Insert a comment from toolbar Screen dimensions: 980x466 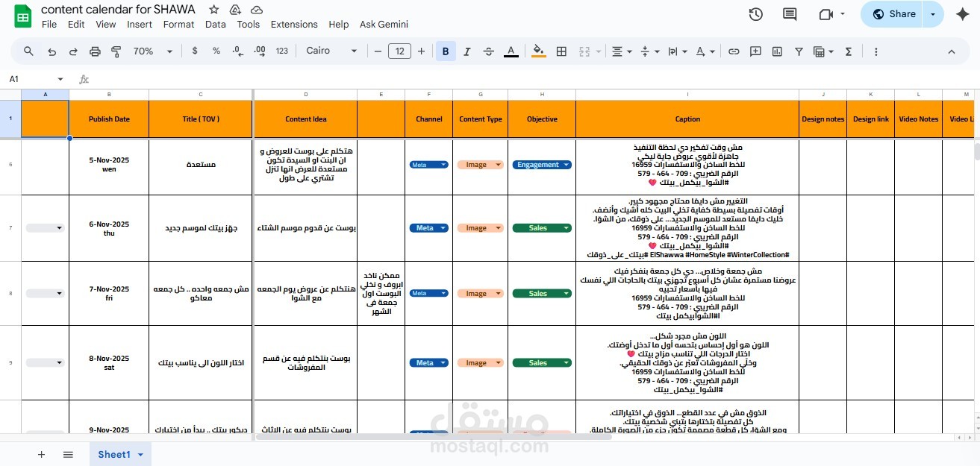755,51
